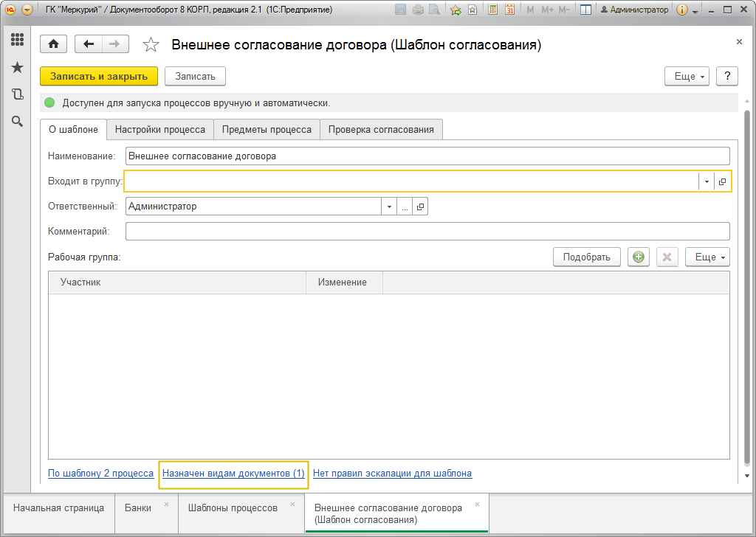Click the save diskette icon in title bar

coord(400,10)
